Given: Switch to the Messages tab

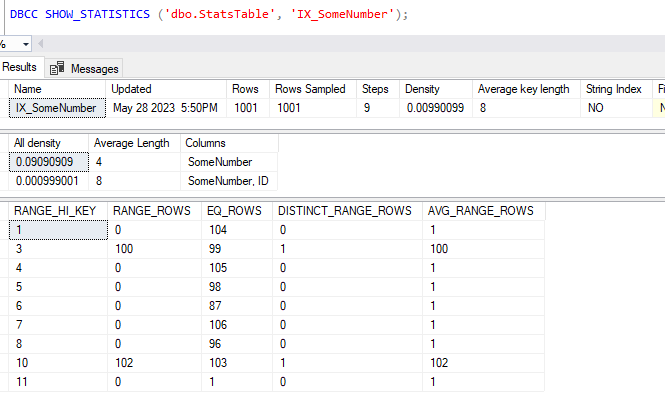Looking at the screenshot, I should 94,68.
